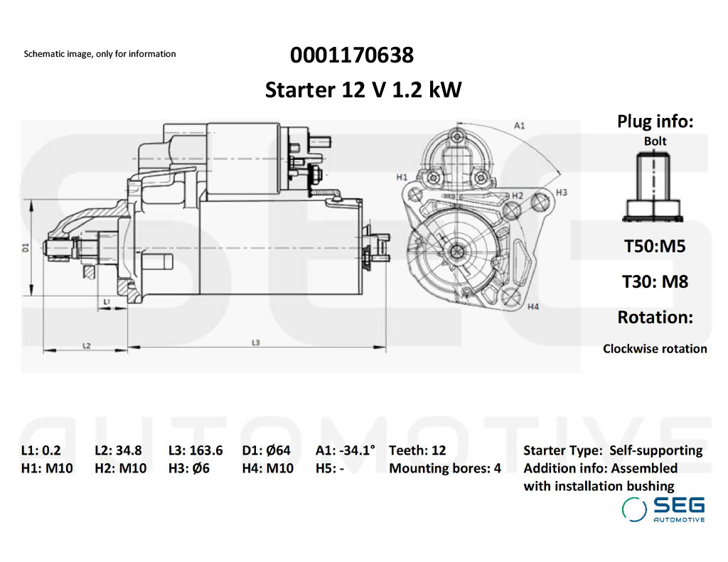Click the H4 hole label in drawing
Screen dimensions: 728x562
tap(533, 307)
